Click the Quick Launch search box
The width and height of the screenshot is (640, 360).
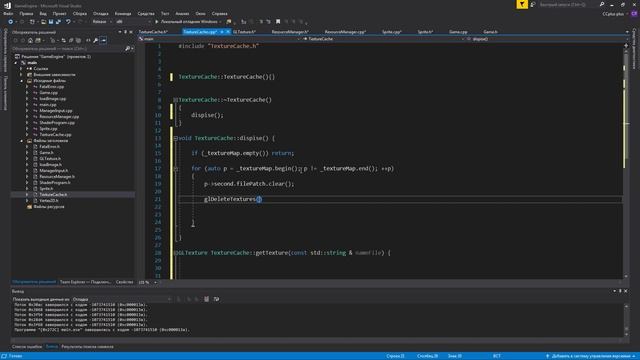(x=569, y=4)
